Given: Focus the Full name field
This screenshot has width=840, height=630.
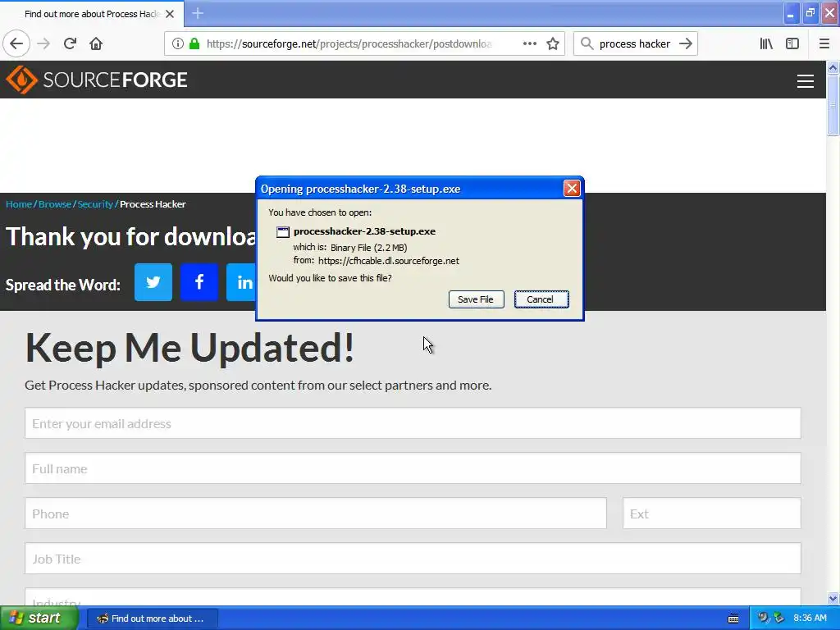Looking at the screenshot, I should click(413, 468).
